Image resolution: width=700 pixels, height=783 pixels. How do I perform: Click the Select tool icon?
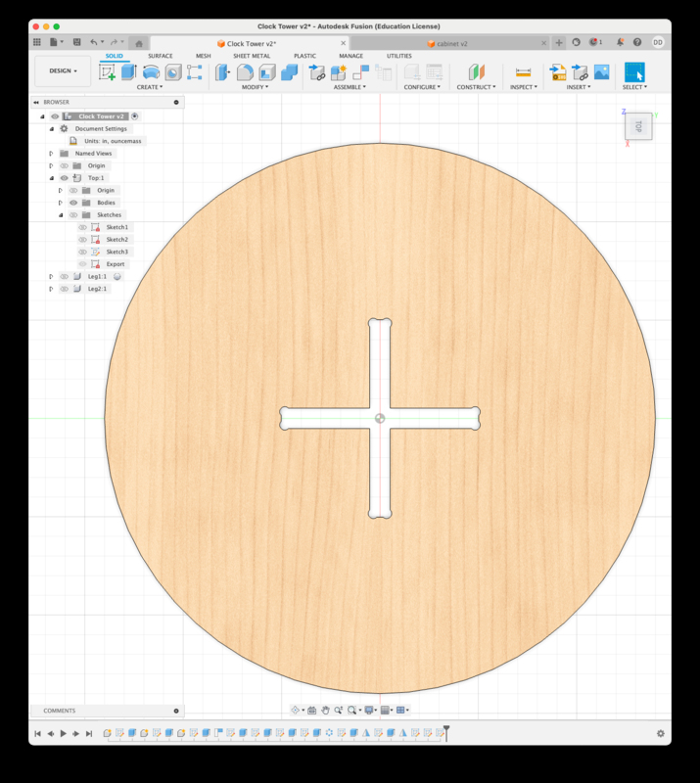(x=634, y=72)
